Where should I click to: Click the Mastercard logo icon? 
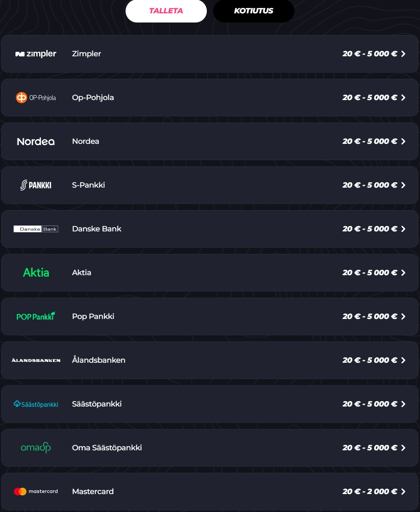[36, 492]
